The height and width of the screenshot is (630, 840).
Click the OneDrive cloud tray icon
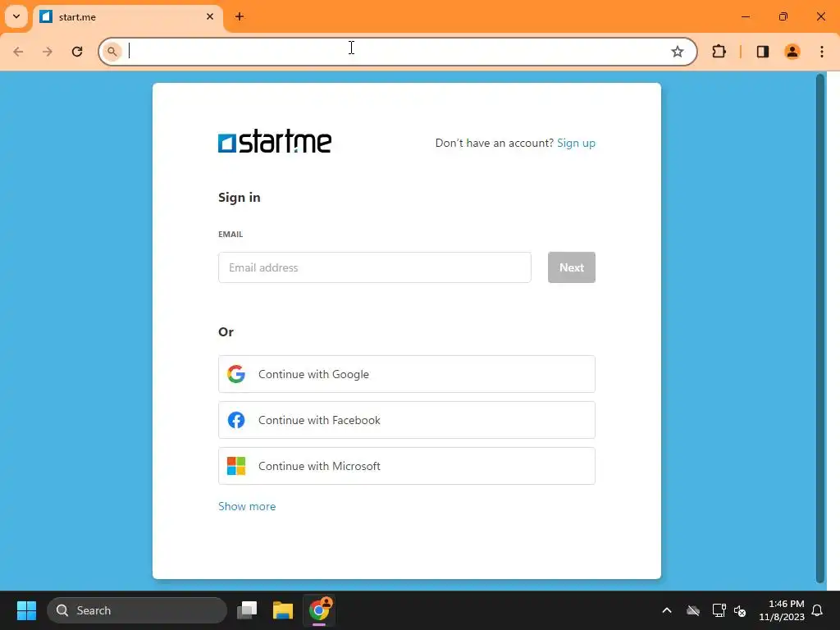(x=693, y=610)
